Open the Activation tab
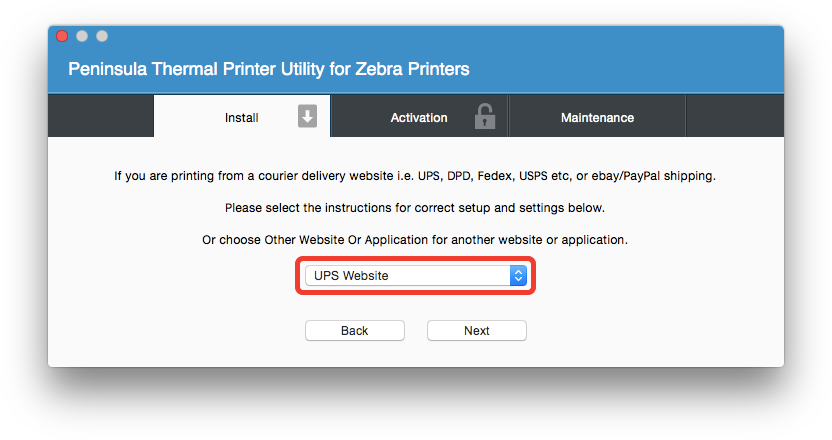 click(x=419, y=118)
